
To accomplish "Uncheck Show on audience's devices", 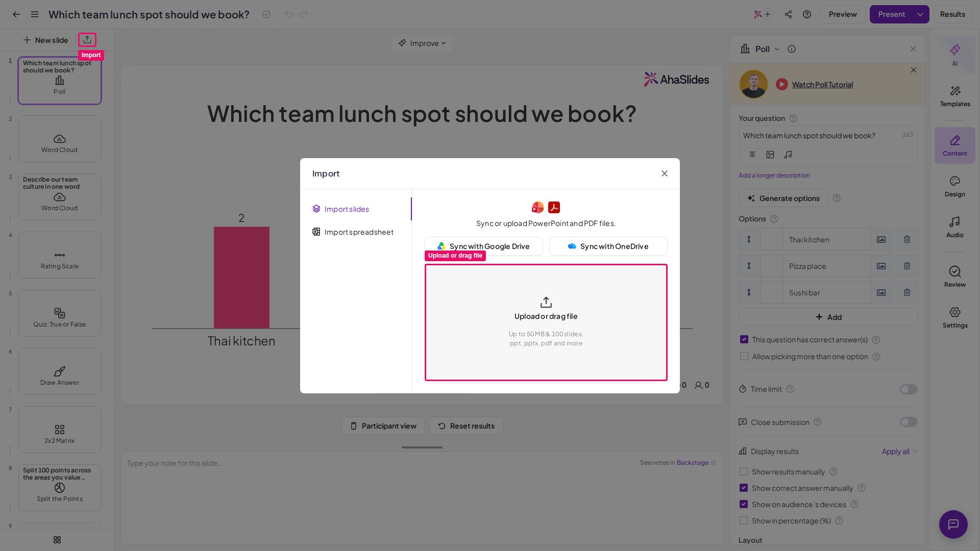I will point(744,505).
